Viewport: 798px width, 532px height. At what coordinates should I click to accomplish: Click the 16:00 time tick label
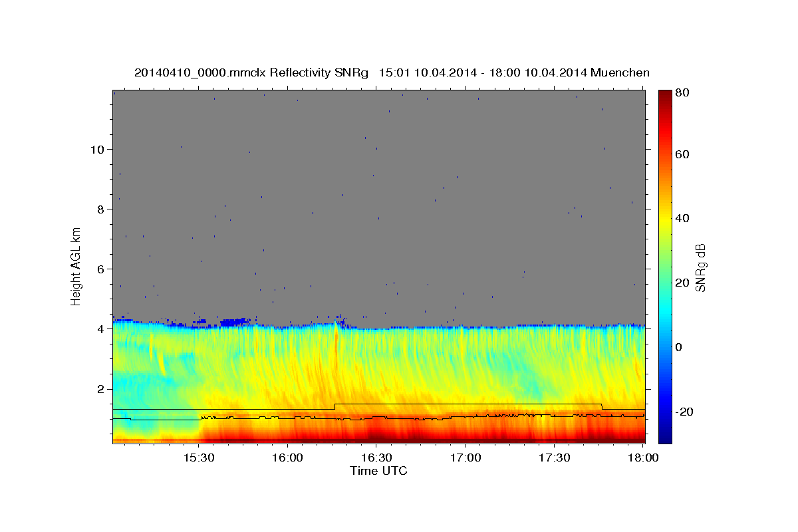(287, 458)
